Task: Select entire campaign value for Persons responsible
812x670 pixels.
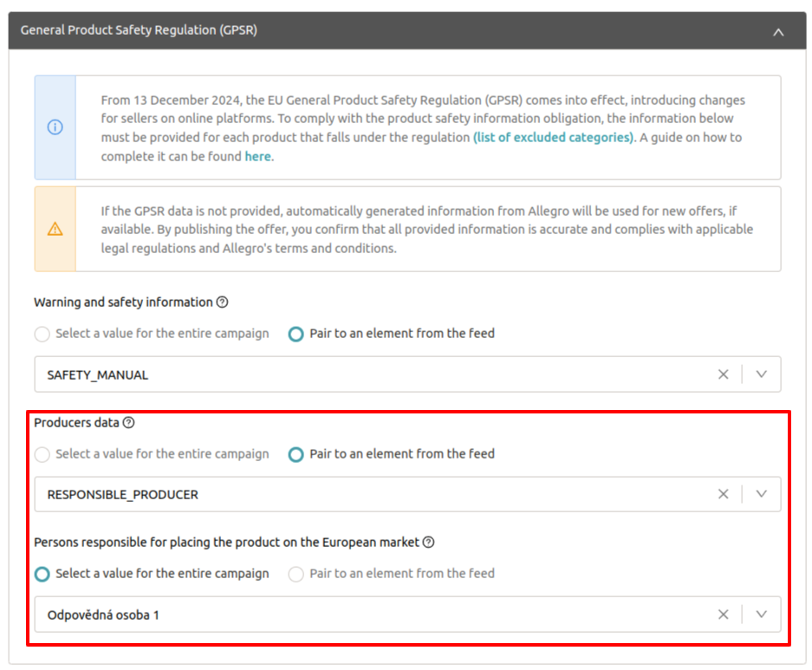Action: pos(42,574)
